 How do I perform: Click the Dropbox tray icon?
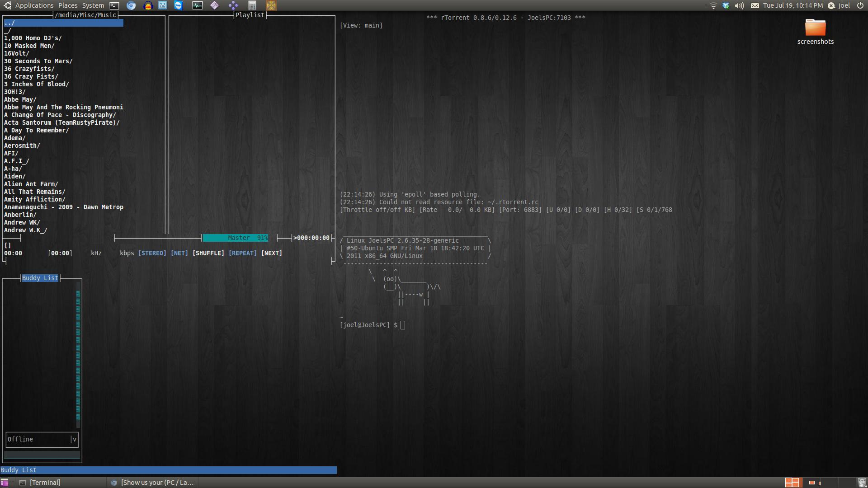pos(726,5)
